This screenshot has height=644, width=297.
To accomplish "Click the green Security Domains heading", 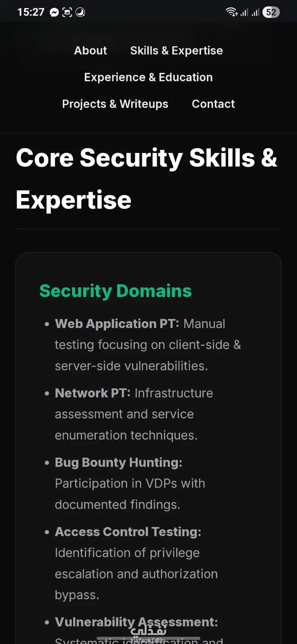I will click(115, 291).
